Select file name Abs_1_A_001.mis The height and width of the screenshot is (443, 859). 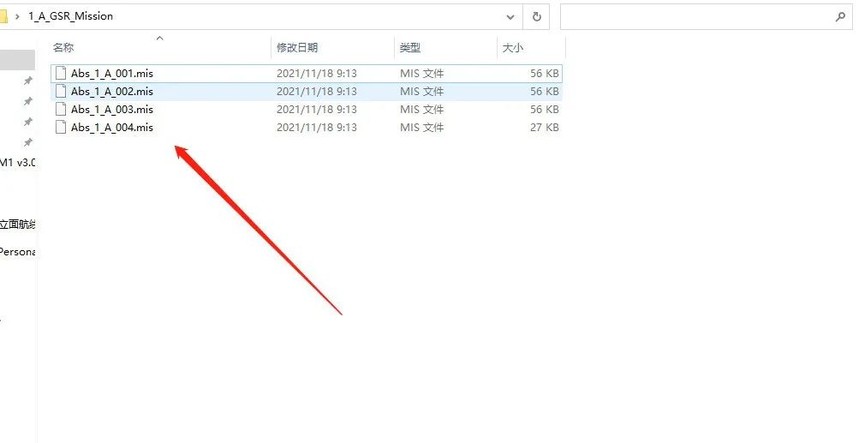coord(112,73)
